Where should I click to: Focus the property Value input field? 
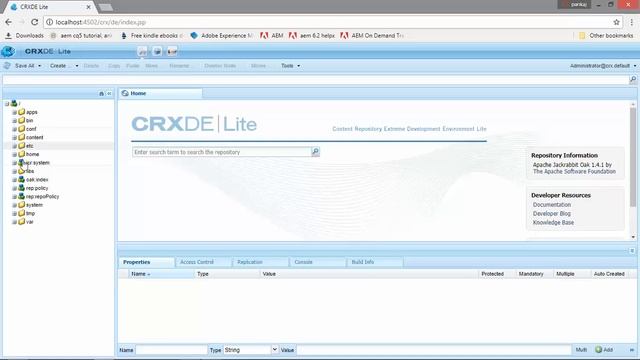pyautogui.click(x=433, y=350)
